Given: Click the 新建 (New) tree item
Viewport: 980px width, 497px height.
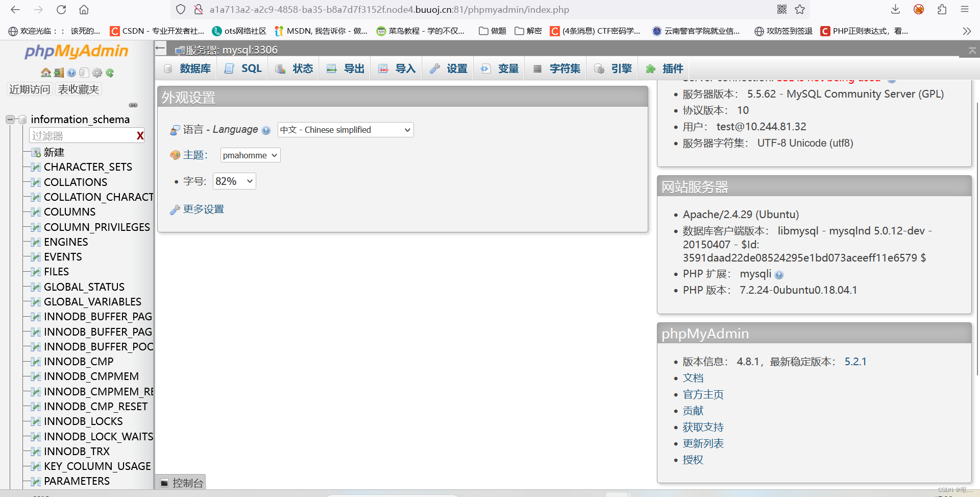Looking at the screenshot, I should (x=54, y=152).
